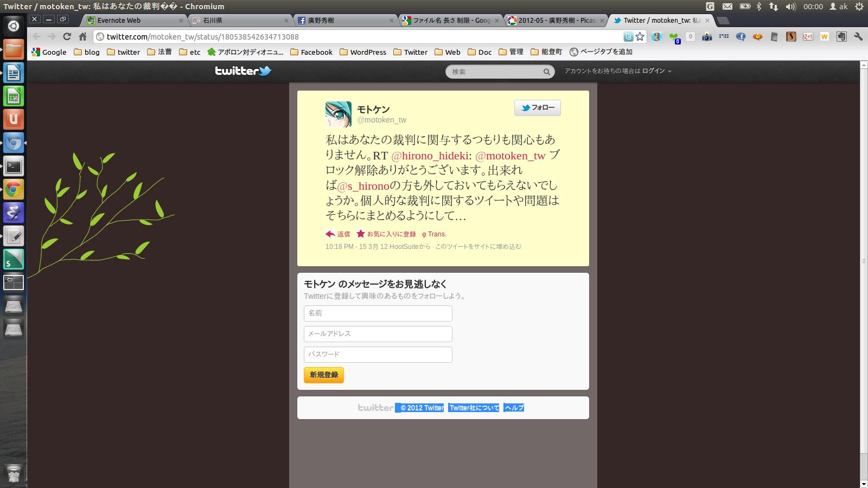Open mail indicator in system tray

click(727, 7)
